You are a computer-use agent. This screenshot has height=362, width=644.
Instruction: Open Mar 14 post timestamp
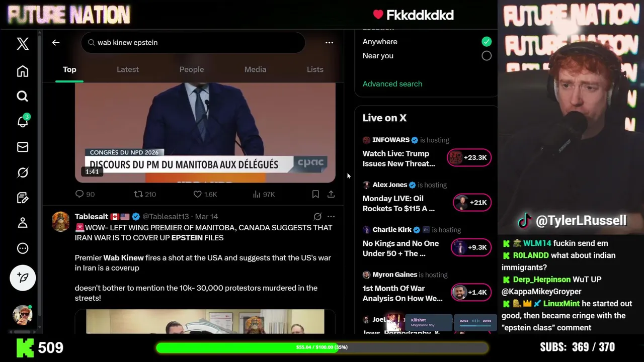(206, 217)
